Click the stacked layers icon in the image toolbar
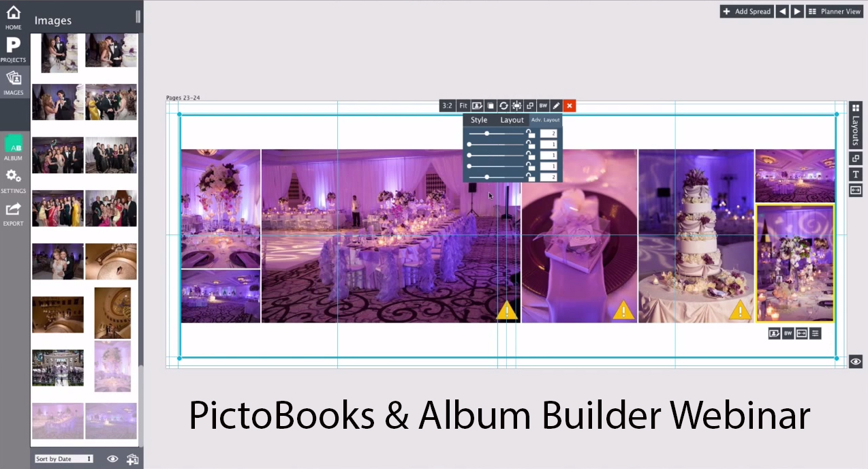The height and width of the screenshot is (469, 868). point(491,106)
